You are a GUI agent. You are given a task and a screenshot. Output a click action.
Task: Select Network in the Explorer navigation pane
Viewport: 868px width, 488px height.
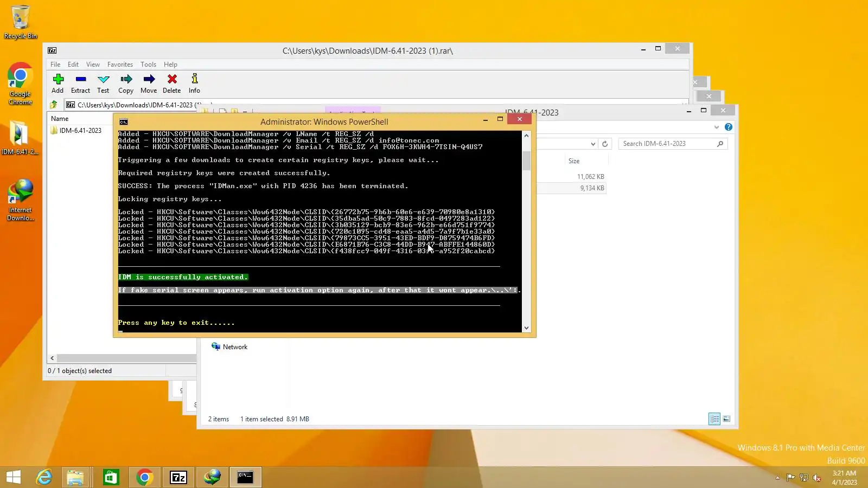pos(235,347)
